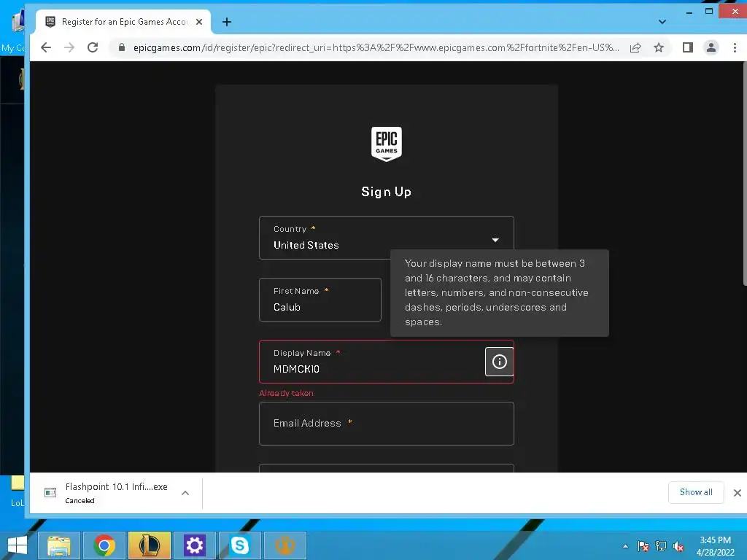Close the downloads bar
Viewport: 747px width, 560px height.
[x=737, y=493]
